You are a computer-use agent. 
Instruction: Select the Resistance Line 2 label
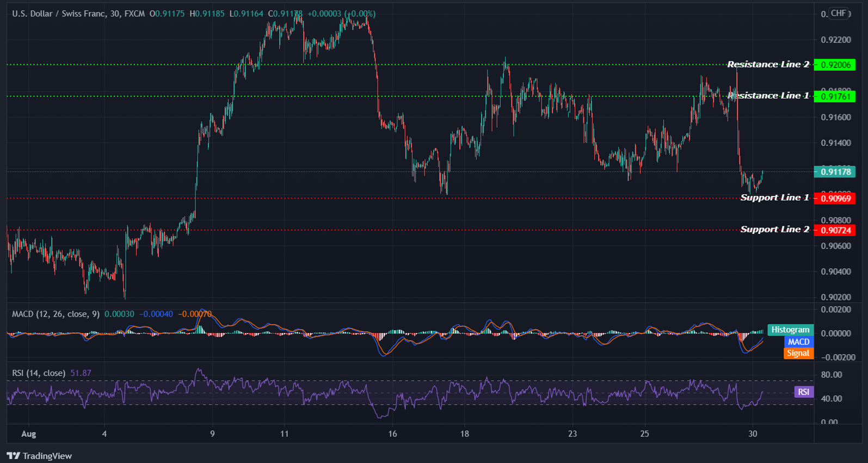coord(768,64)
